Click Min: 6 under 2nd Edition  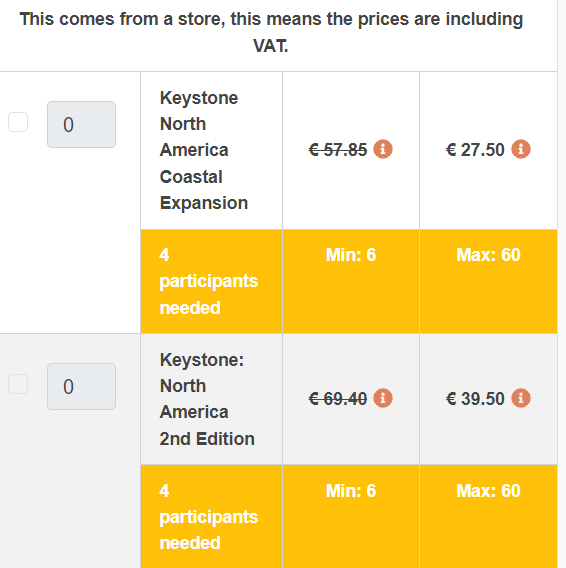click(x=351, y=491)
